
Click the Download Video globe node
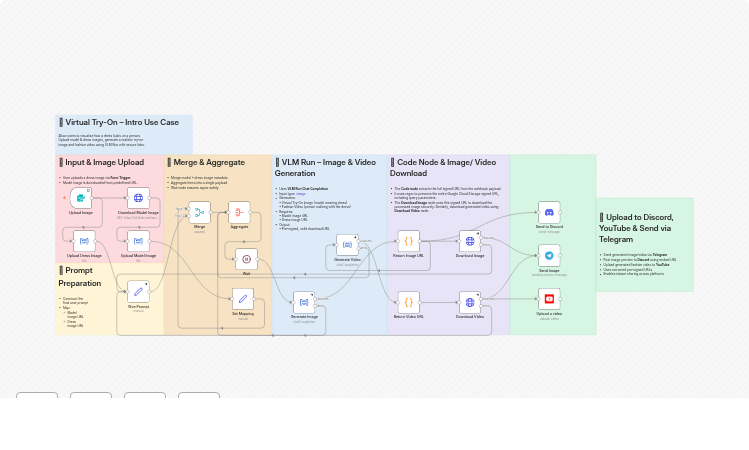470,301
